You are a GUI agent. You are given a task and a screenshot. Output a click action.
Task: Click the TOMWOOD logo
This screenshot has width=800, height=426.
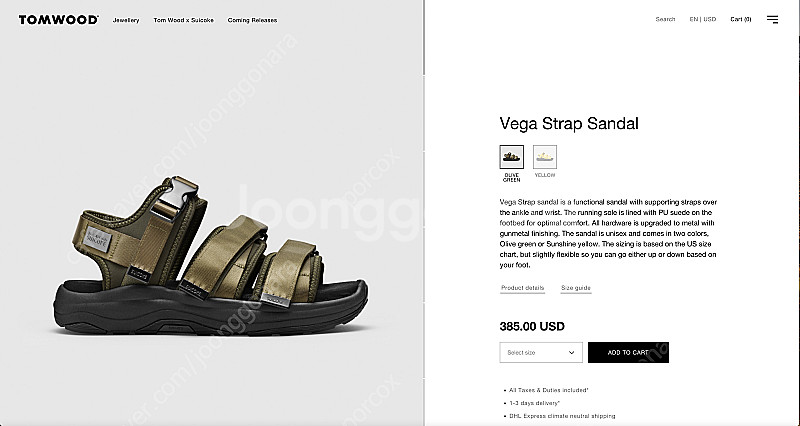(58, 20)
